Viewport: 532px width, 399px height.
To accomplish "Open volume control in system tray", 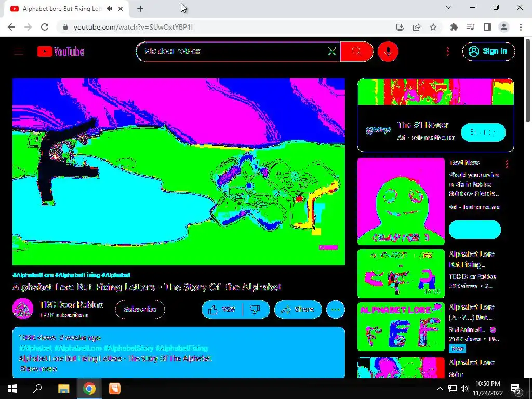I will pos(464,389).
